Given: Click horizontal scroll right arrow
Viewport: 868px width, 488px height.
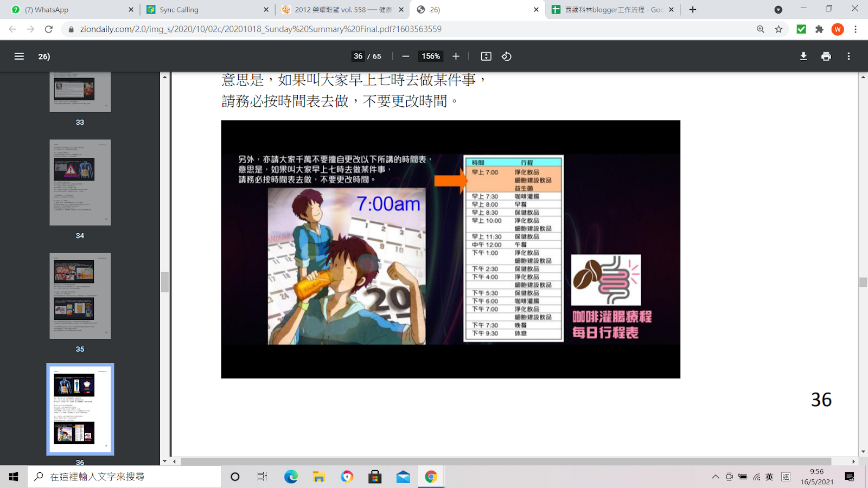Looking at the screenshot, I should [x=853, y=461].
